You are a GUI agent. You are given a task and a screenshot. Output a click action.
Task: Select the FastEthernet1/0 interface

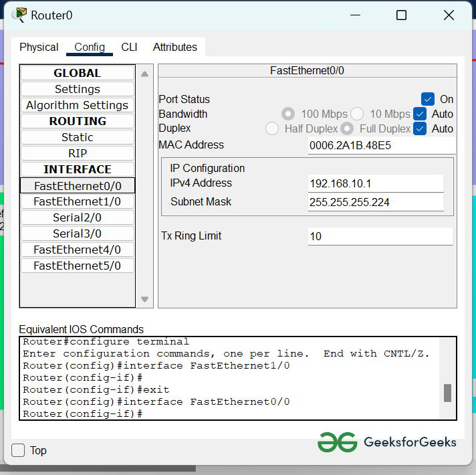click(78, 201)
